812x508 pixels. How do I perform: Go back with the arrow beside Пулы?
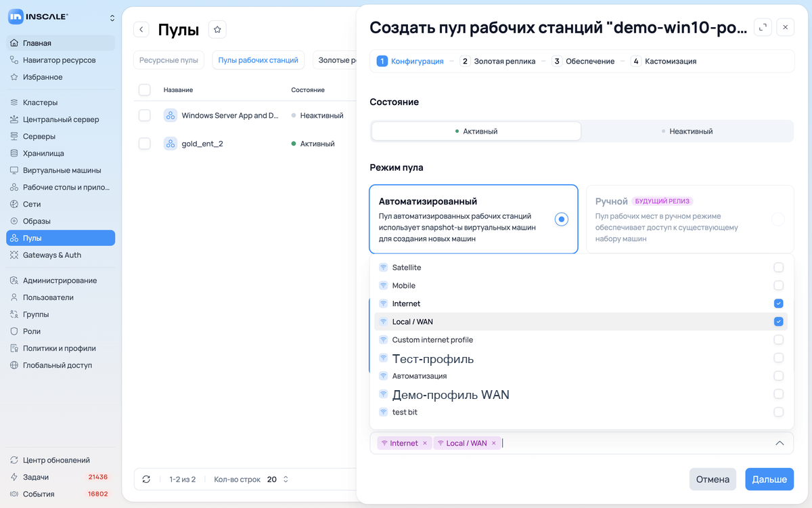(141, 29)
